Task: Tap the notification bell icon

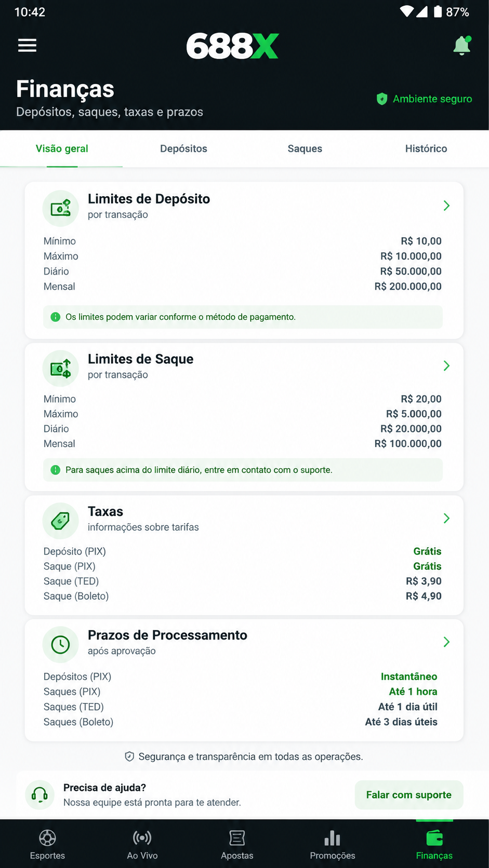Action: 462,46
